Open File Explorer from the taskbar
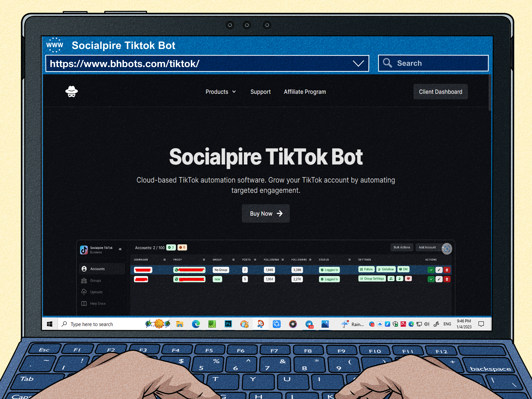 (179, 324)
